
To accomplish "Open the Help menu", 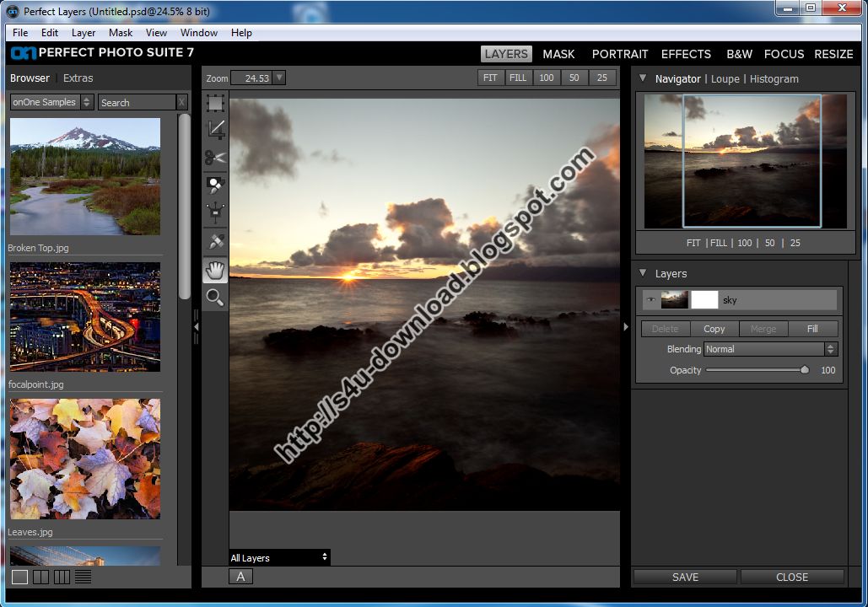I will point(241,33).
